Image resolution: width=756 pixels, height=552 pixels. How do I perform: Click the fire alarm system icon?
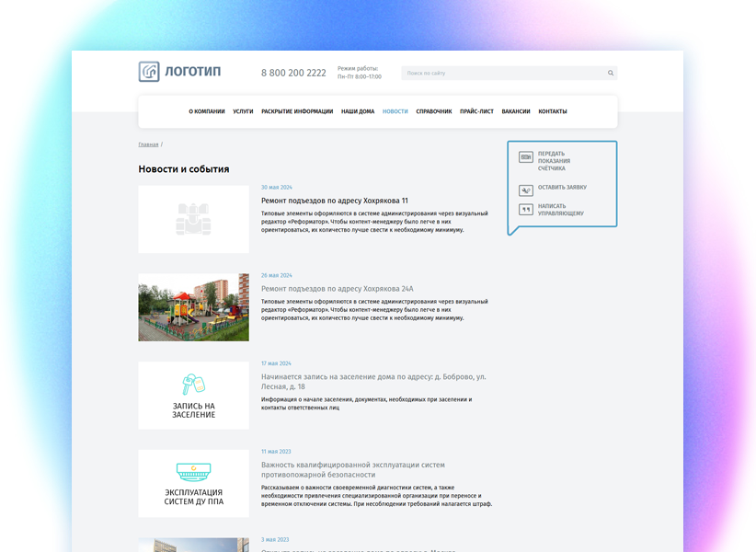point(193,471)
